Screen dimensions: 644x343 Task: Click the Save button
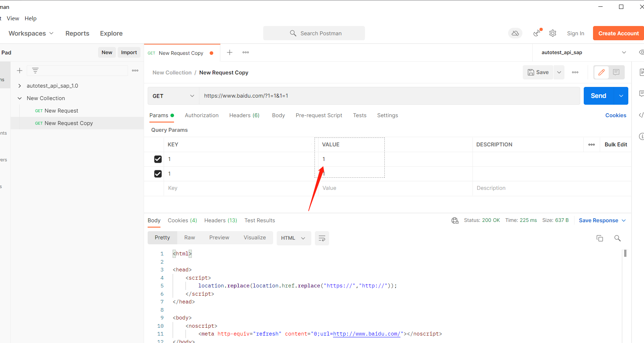(538, 72)
